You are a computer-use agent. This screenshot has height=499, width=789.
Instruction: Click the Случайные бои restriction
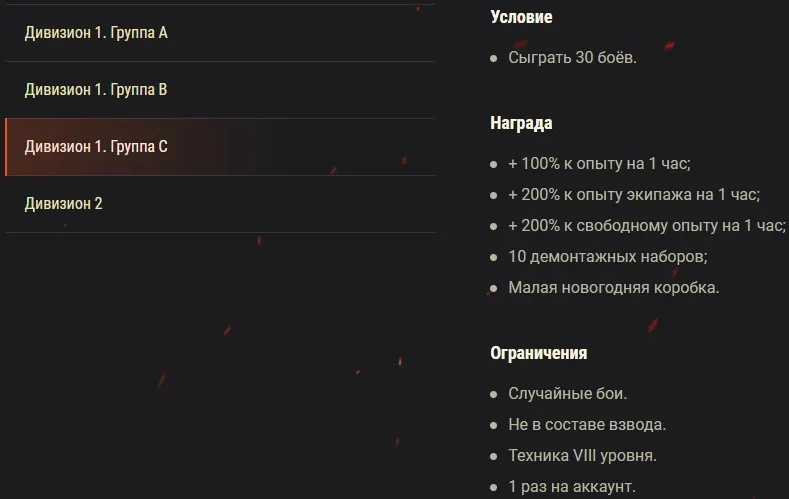pos(567,394)
